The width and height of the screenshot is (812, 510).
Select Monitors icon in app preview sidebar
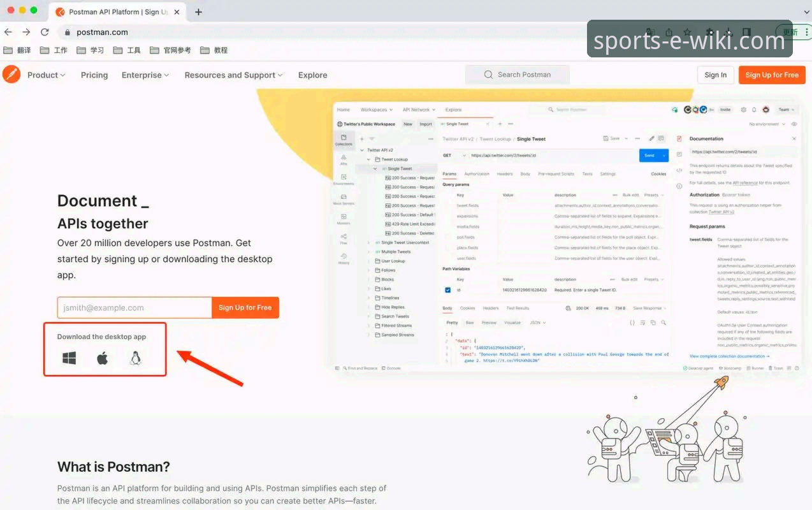(x=344, y=219)
